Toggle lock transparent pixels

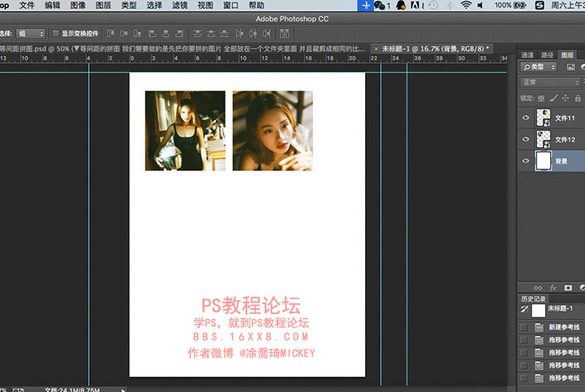pos(541,99)
